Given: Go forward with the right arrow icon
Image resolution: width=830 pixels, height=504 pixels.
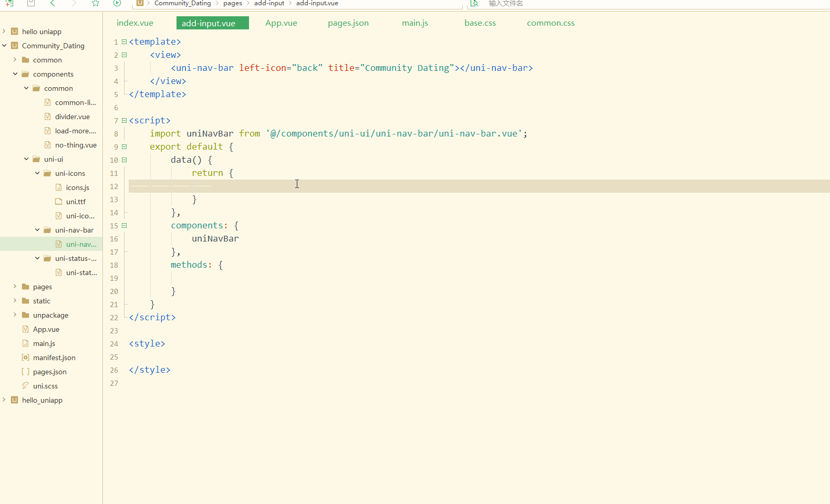Looking at the screenshot, I should [74, 3].
